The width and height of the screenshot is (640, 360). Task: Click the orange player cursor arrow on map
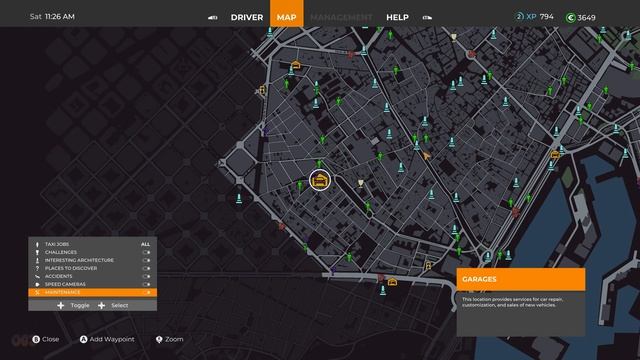426,156
